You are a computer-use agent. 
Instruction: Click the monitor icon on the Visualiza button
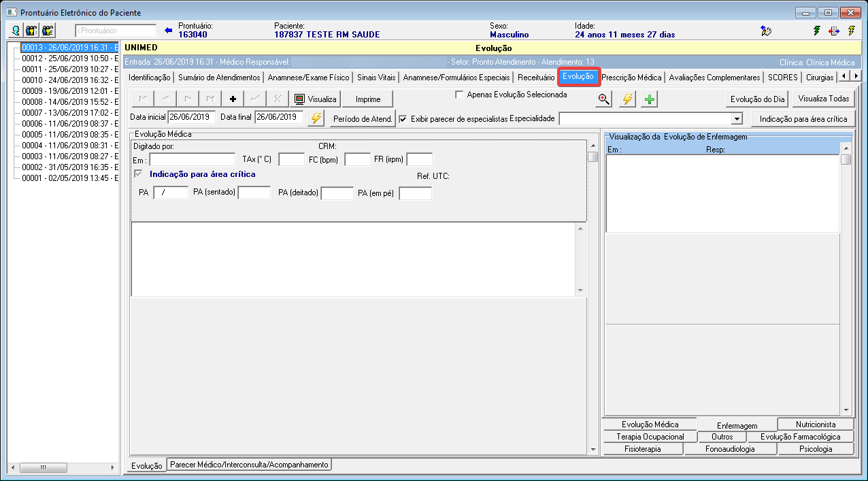pos(299,99)
